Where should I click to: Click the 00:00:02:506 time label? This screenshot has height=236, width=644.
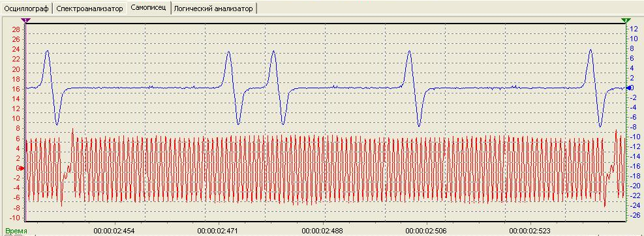[x=426, y=231]
